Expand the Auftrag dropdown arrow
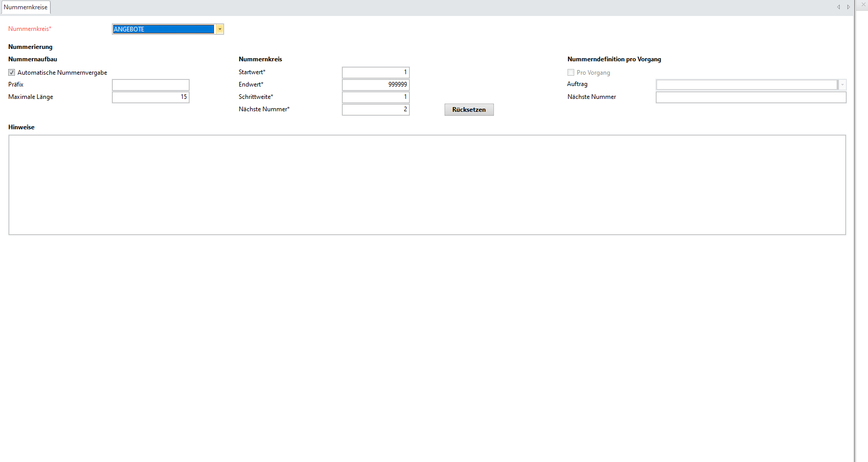The width and height of the screenshot is (868, 462). (842, 85)
